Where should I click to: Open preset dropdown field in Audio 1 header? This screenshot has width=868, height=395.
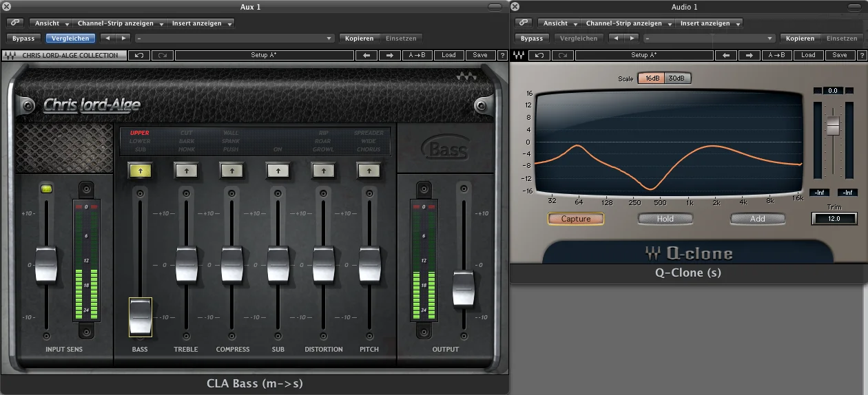pos(710,39)
